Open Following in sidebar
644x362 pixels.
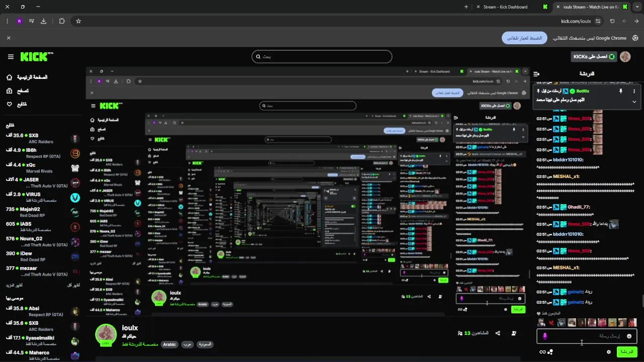click(17, 104)
